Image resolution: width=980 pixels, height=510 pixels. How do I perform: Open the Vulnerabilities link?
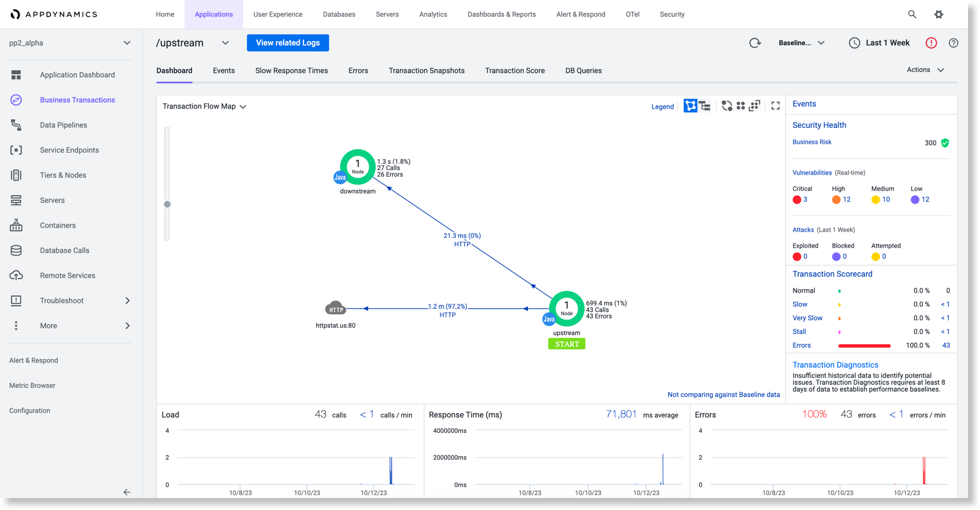(x=812, y=173)
